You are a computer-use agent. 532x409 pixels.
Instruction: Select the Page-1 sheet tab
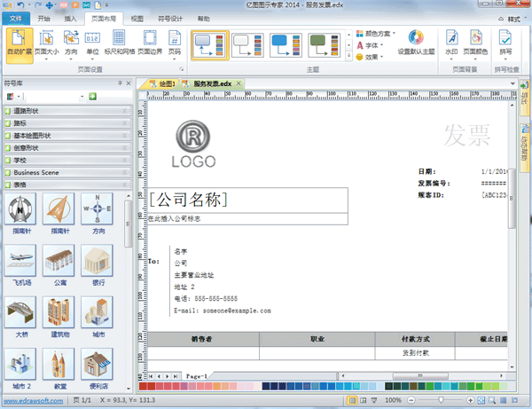[197, 376]
